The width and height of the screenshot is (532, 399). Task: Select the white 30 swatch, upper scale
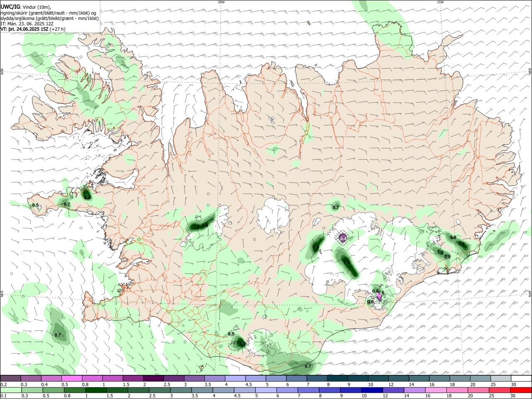[x=521, y=378]
